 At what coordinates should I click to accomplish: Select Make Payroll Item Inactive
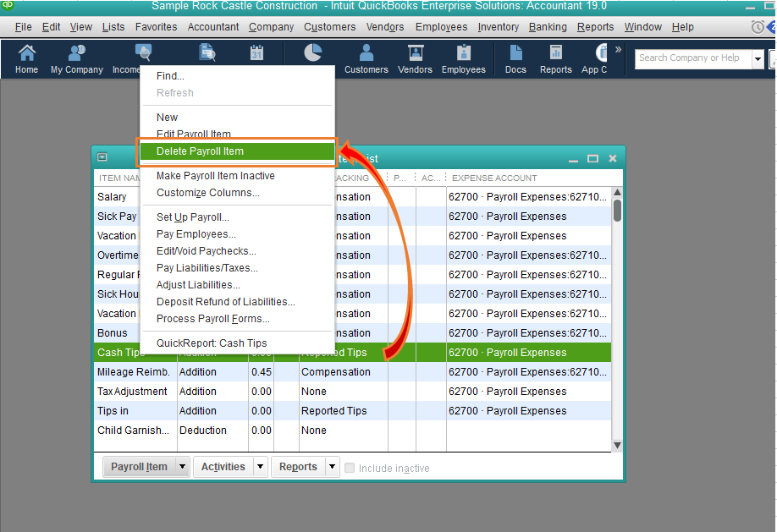215,176
